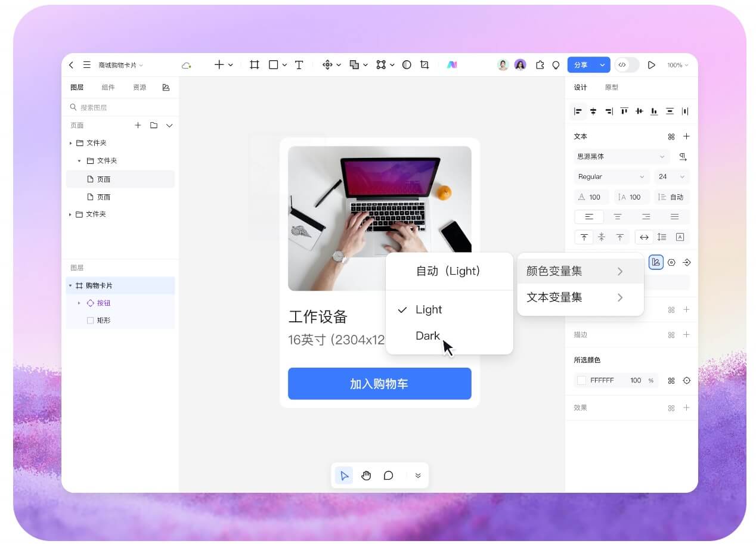Switch to the 原型 tab in the right panel
Screen dimensions: 756x547
click(x=612, y=87)
